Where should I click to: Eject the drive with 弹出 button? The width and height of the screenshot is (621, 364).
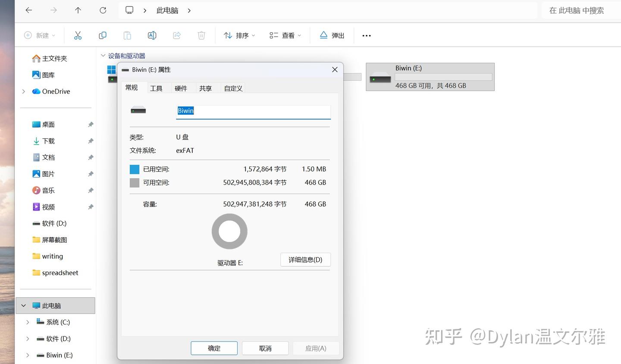332,35
